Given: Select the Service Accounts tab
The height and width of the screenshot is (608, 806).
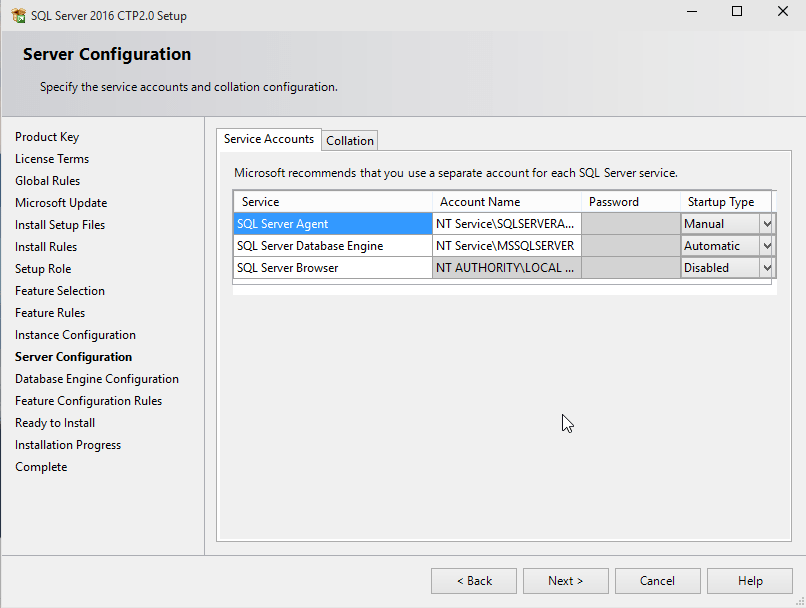Looking at the screenshot, I should (x=269, y=139).
